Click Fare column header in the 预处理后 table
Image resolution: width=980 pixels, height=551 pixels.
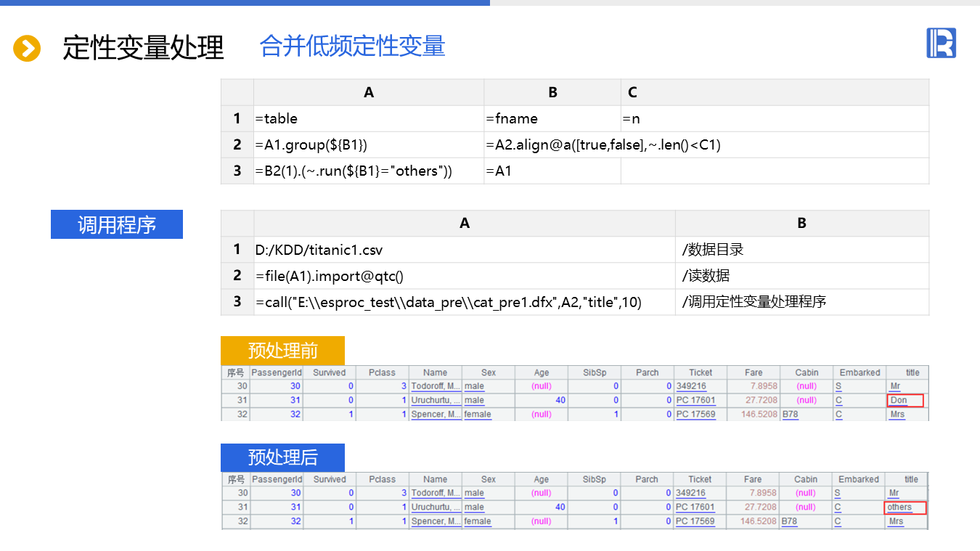pyautogui.click(x=753, y=479)
